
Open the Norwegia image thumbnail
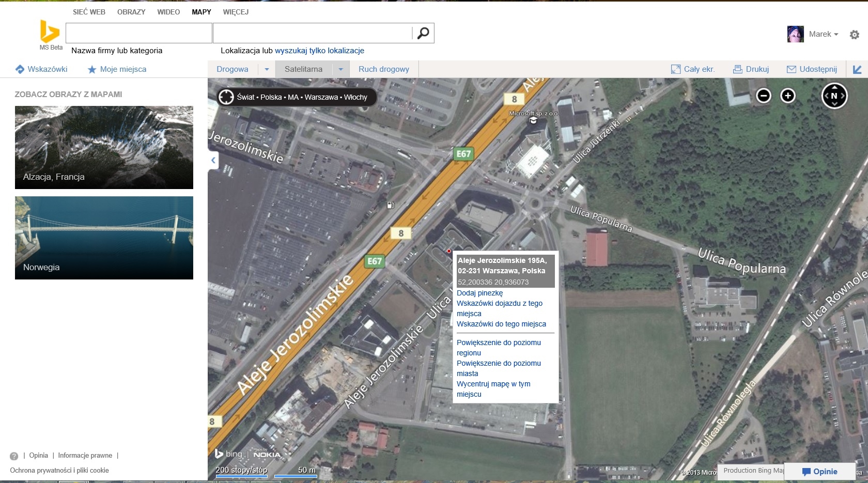click(104, 238)
